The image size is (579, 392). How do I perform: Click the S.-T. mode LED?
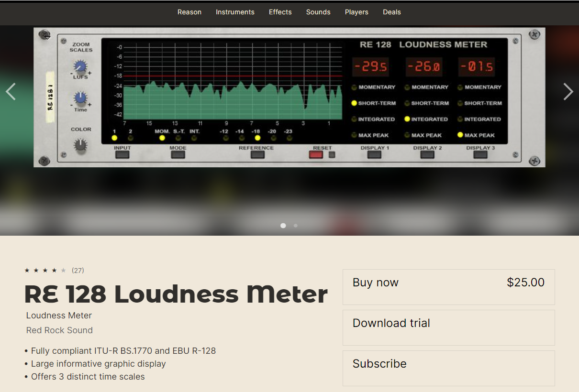[x=178, y=138]
